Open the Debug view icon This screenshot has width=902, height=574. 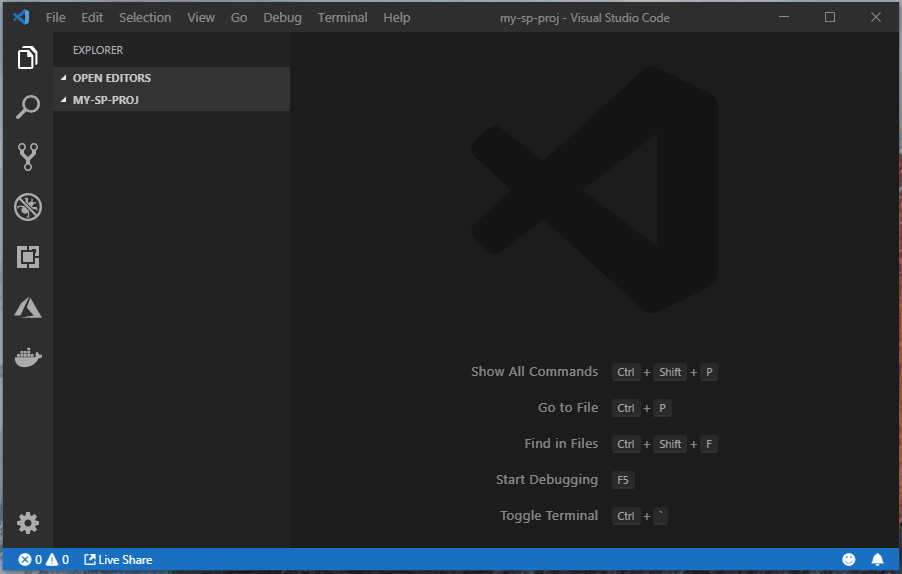[x=28, y=207]
